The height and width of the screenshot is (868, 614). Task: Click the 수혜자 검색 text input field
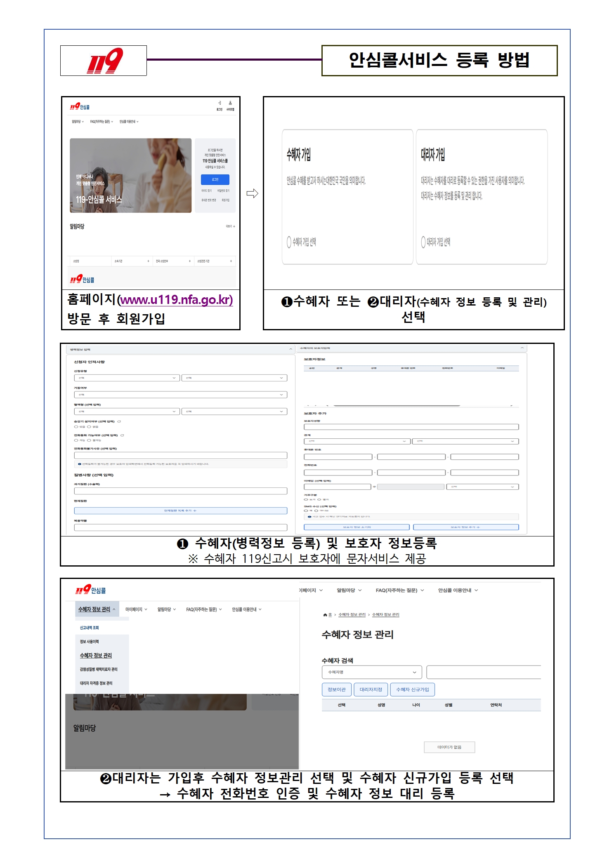click(484, 672)
